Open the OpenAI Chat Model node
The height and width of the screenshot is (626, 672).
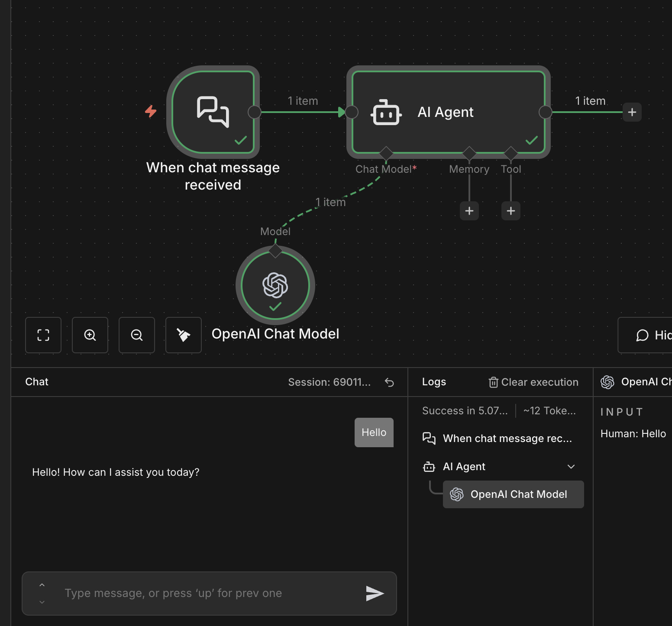(x=275, y=285)
